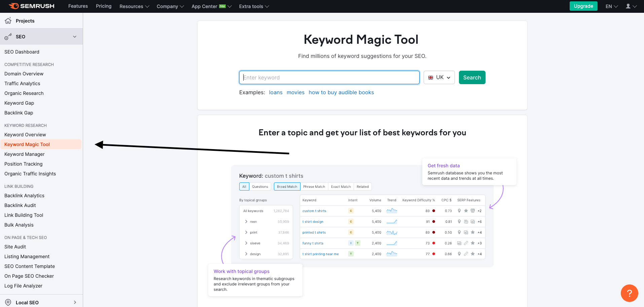Open the Resources dropdown menu
Viewport: 644px width, 307px height.
(x=134, y=6)
